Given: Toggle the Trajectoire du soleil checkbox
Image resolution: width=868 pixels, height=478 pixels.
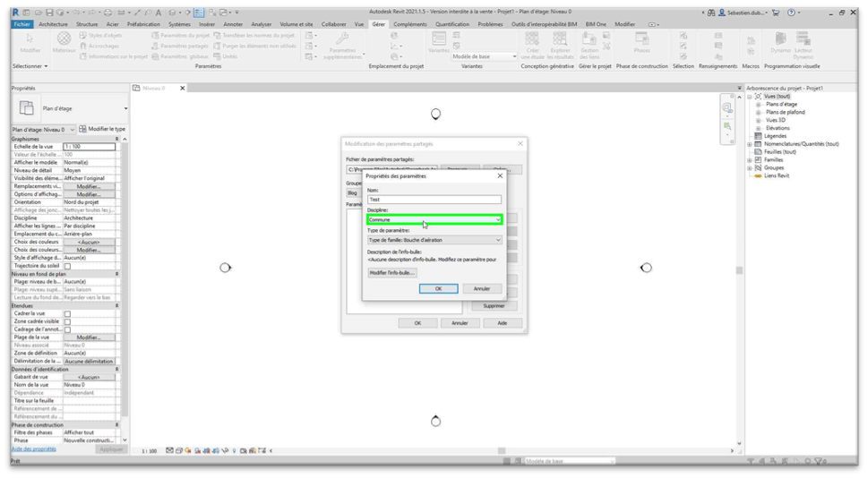Looking at the screenshot, I should point(67,266).
